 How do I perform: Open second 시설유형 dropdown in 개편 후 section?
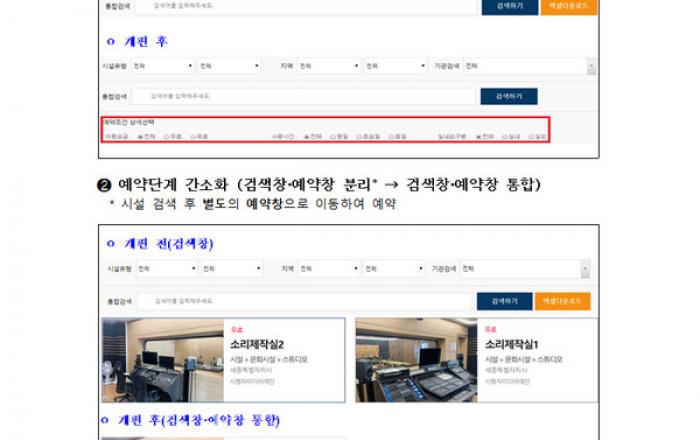point(230,66)
